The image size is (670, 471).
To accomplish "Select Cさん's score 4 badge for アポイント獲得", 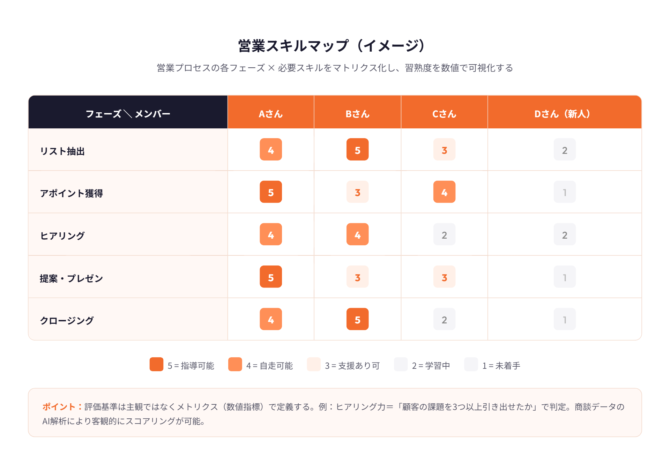I will (444, 192).
